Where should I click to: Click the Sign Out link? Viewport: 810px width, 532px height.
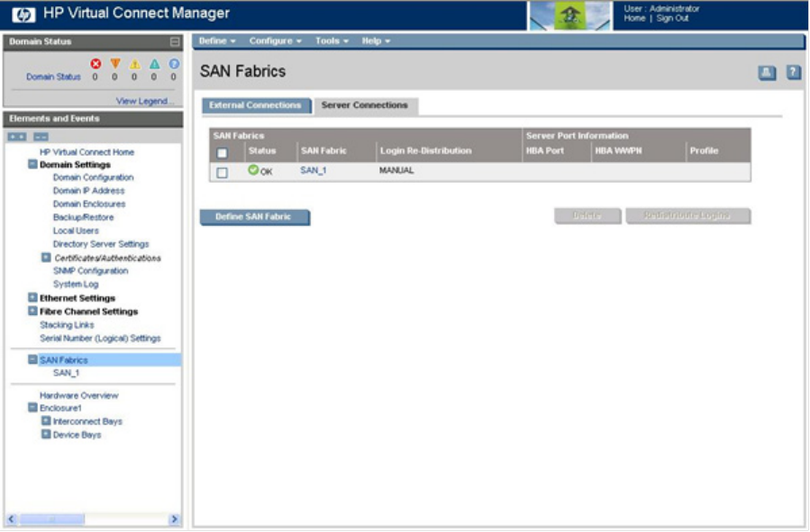(x=670, y=19)
